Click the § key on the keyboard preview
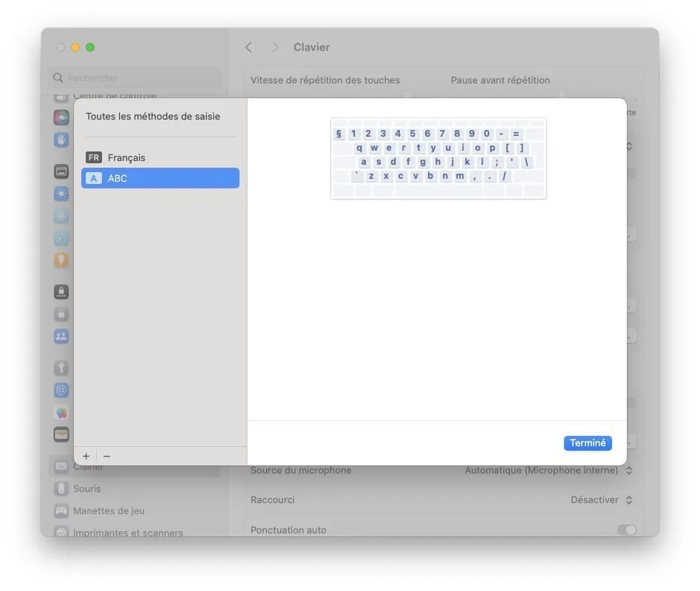The width and height of the screenshot is (700, 591). (339, 133)
